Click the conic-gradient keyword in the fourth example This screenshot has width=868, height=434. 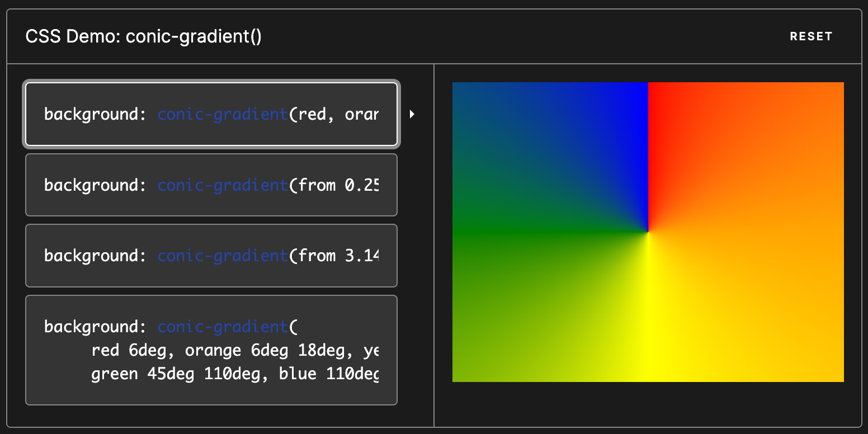223,327
